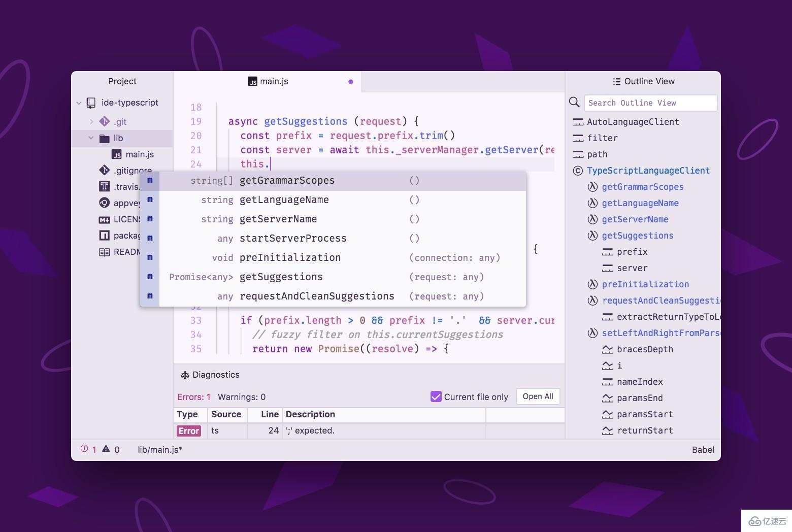Click line number 19 in gutter
The width and height of the screenshot is (792, 532).
point(195,121)
